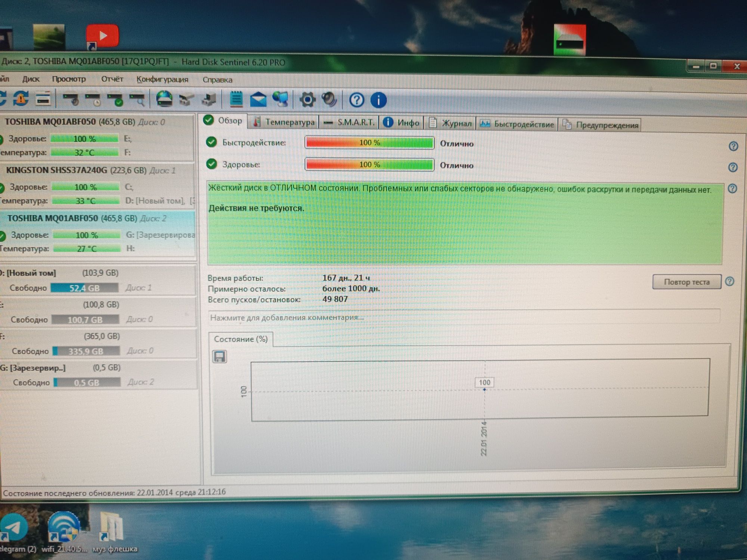Switch to the Предупреждения tab
Image resolution: width=747 pixels, height=560 pixels.
pyautogui.click(x=600, y=125)
